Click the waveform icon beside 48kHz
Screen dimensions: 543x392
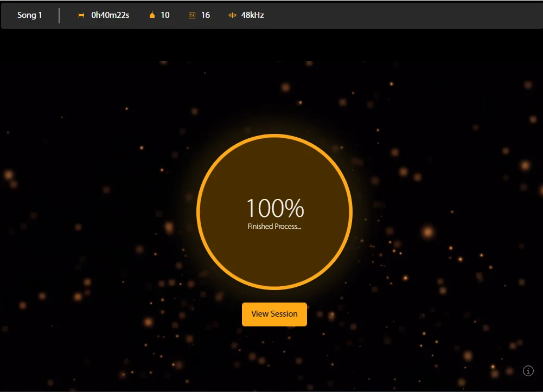pyautogui.click(x=232, y=15)
